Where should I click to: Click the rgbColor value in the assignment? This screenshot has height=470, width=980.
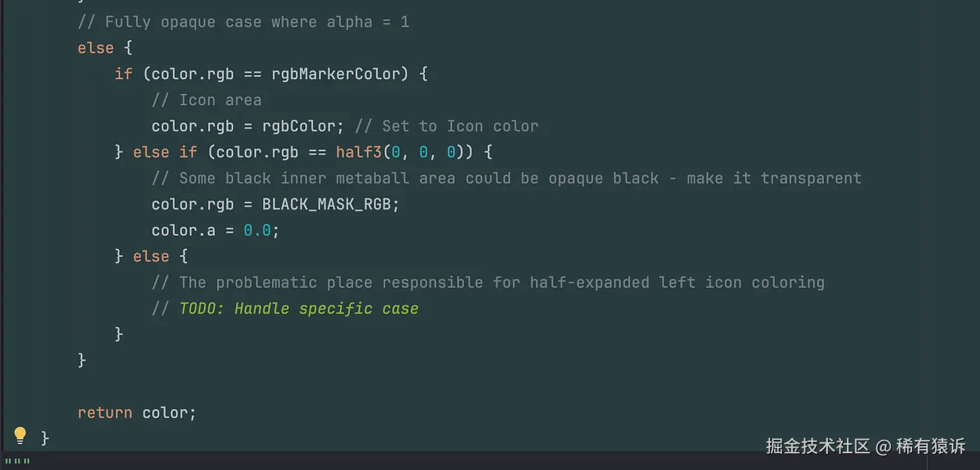[x=299, y=126]
